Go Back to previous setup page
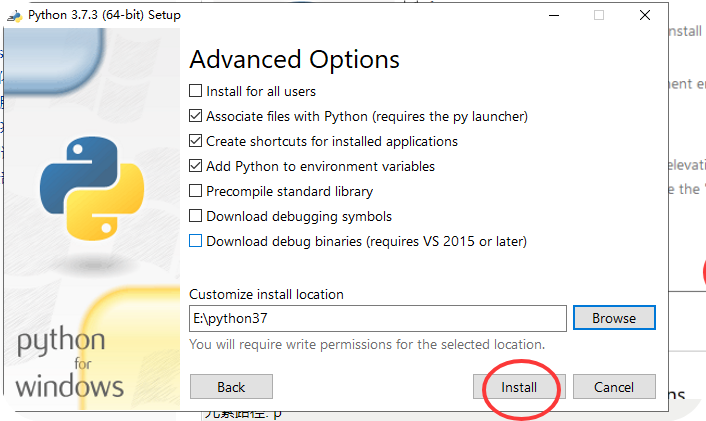This screenshot has height=421, width=706. 231,387
